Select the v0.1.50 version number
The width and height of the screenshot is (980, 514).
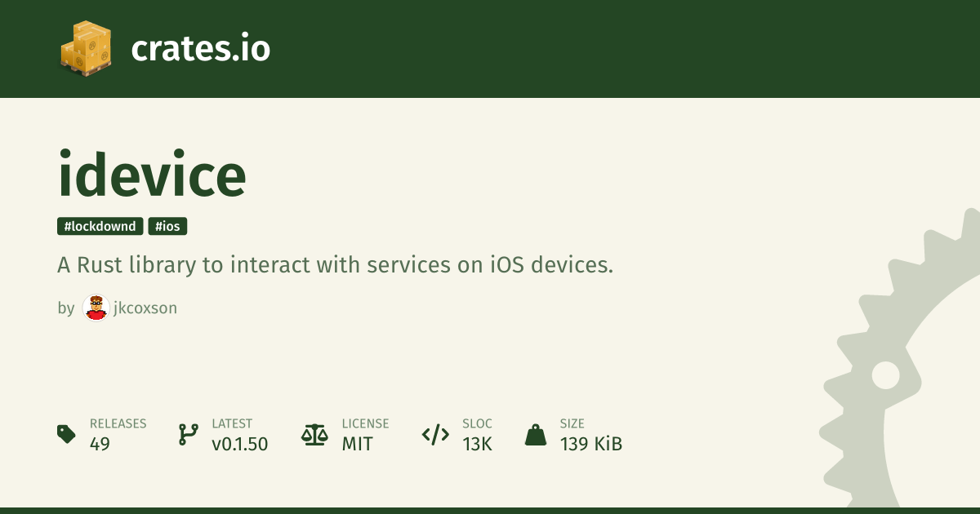[x=239, y=444]
